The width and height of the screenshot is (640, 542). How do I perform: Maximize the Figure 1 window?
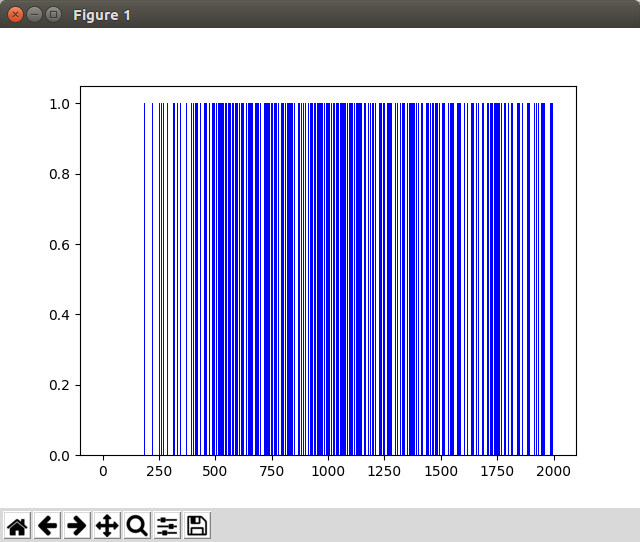point(54,15)
